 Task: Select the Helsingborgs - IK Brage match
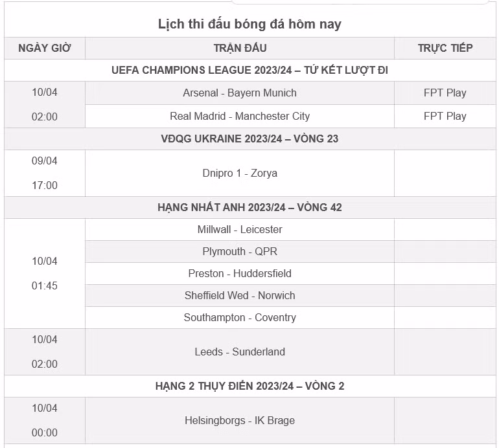coord(240,420)
